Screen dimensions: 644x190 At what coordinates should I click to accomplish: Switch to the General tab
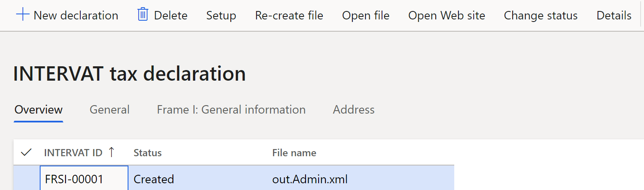coord(109,110)
